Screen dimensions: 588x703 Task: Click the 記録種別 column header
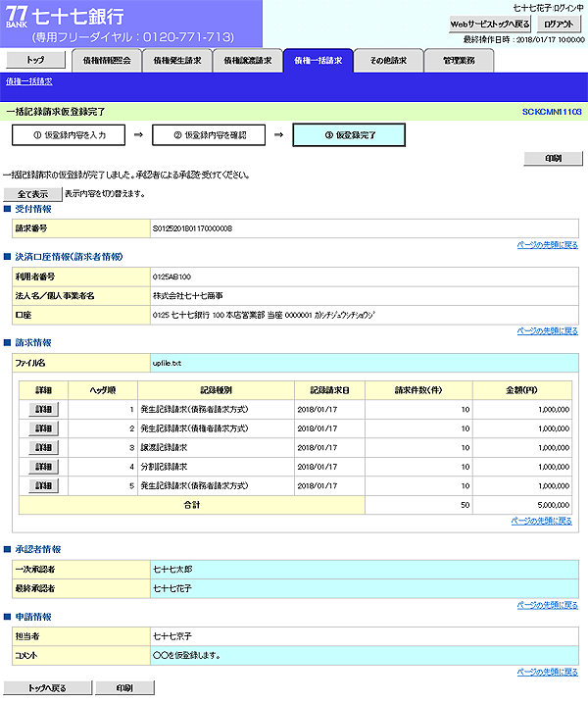pos(216,390)
